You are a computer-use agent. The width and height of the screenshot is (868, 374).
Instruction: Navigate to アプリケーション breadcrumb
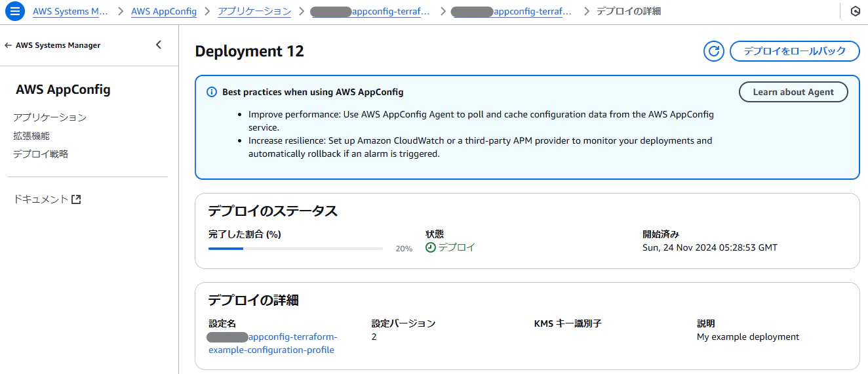tap(254, 11)
